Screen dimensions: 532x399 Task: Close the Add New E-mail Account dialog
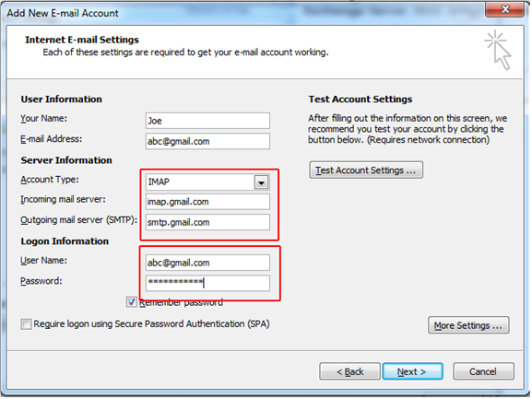click(x=504, y=9)
